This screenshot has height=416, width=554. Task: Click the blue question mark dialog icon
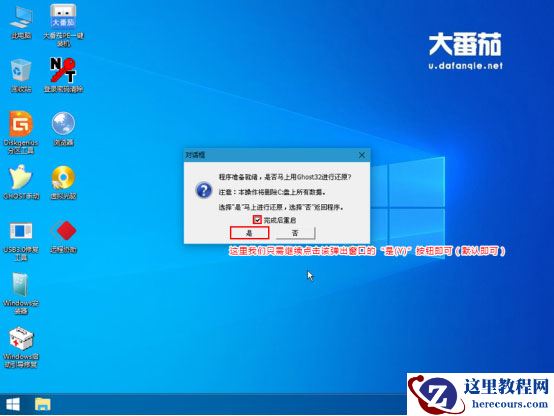[204, 190]
